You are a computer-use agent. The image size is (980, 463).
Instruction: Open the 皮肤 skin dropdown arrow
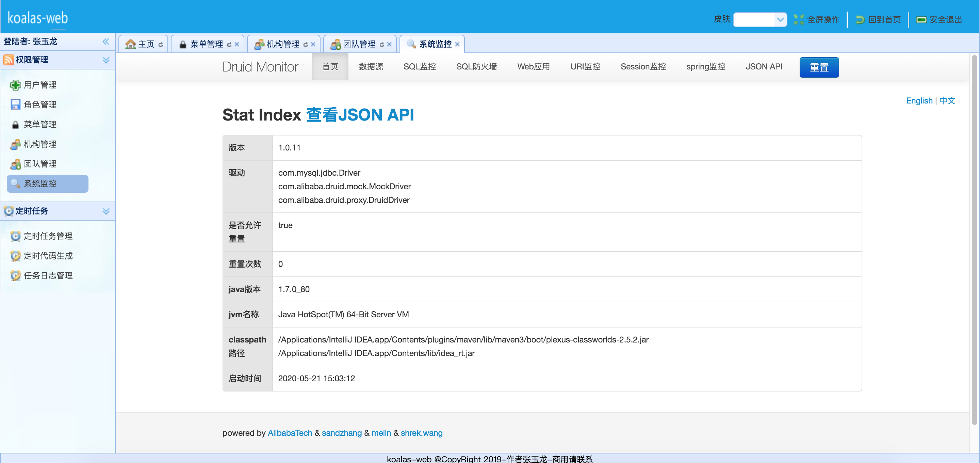point(780,19)
